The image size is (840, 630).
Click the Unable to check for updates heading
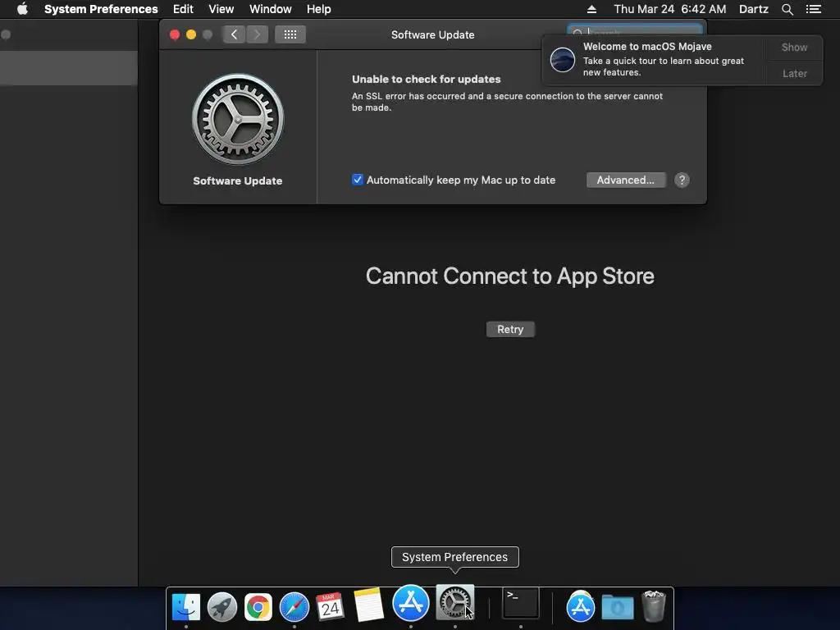[427, 80]
